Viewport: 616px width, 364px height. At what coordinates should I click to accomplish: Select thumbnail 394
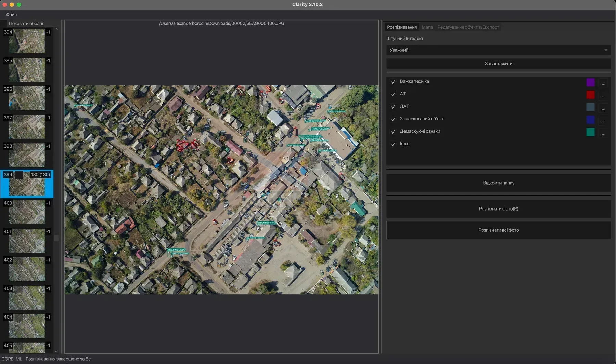[x=27, y=41]
